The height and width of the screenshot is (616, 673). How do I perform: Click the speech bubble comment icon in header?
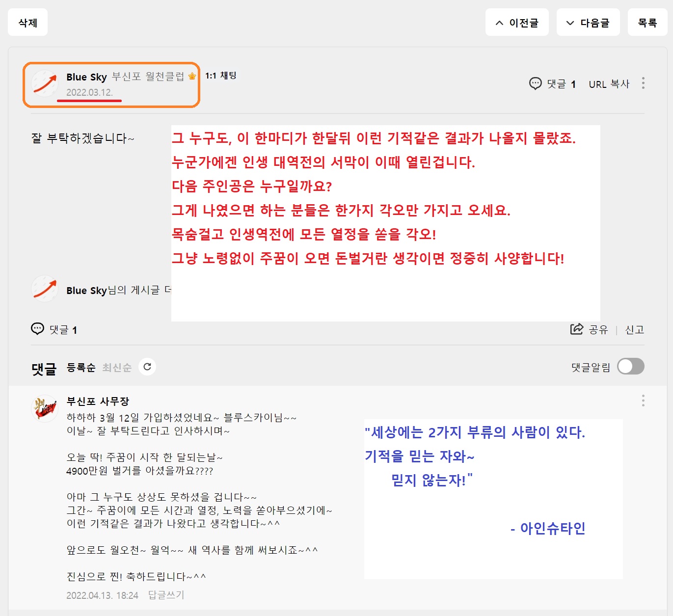(x=536, y=84)
